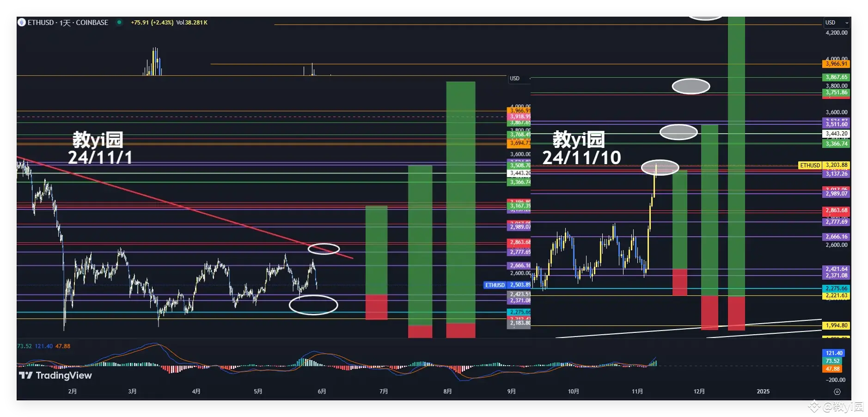Click the 12月 label on time axis
Screen dimensions: 868x417
(x=699, y=392)
